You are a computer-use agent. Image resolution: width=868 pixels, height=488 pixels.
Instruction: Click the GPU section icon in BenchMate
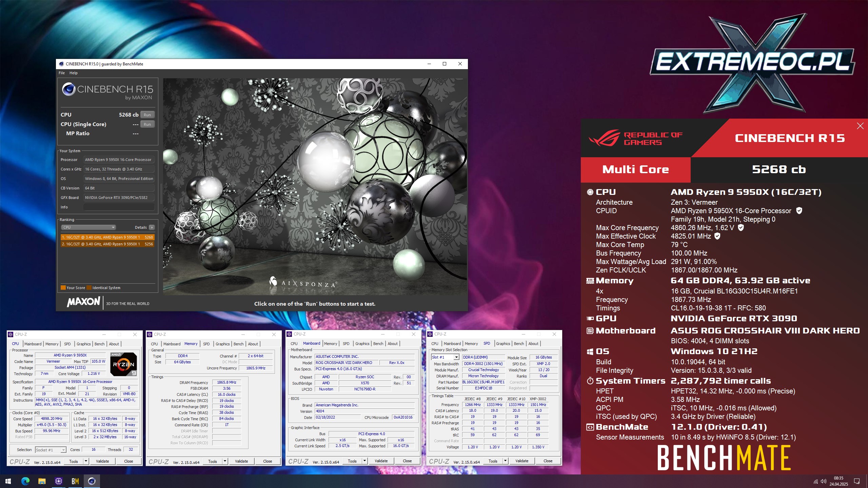point(590,319)
